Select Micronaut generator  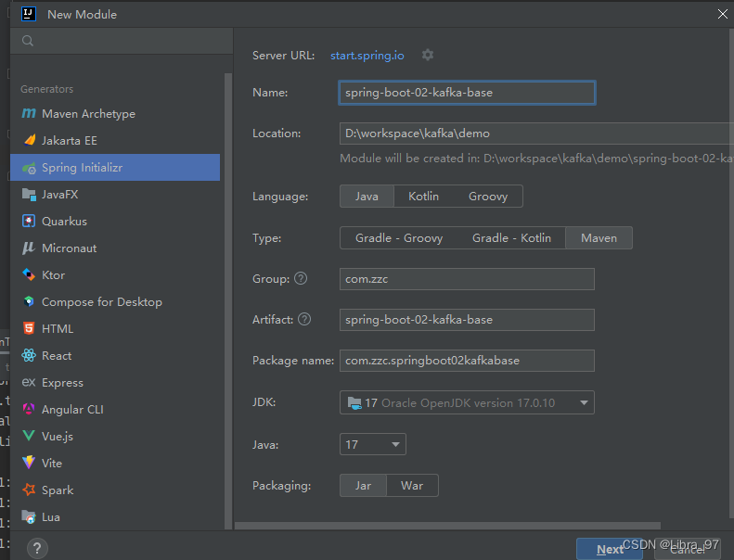coord(70,248)
